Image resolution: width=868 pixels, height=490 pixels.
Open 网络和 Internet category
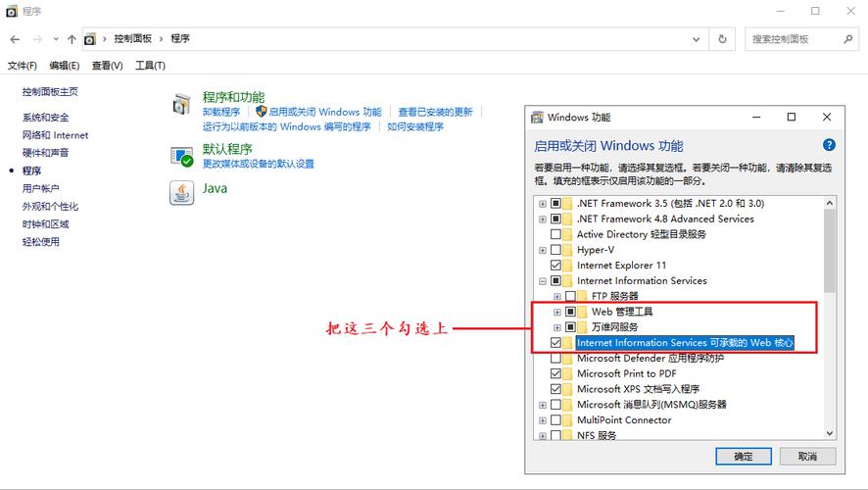[x=55, y=135]
